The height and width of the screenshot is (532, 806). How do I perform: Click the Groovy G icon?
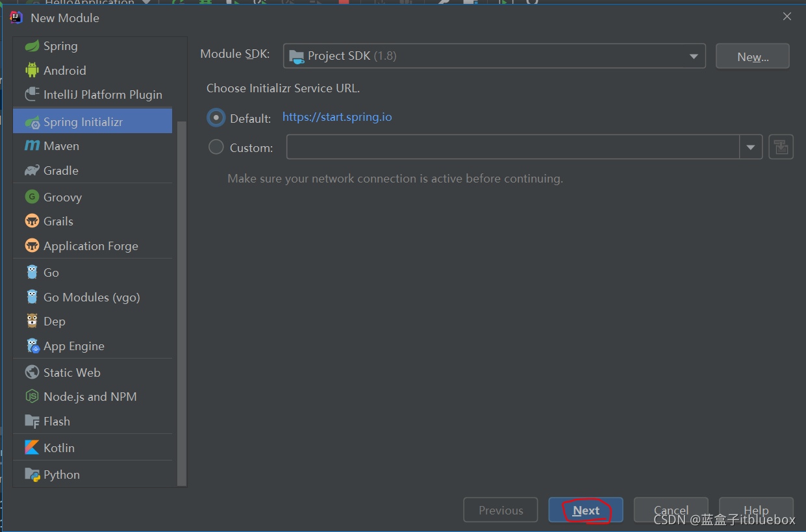[x=32, y=197]
